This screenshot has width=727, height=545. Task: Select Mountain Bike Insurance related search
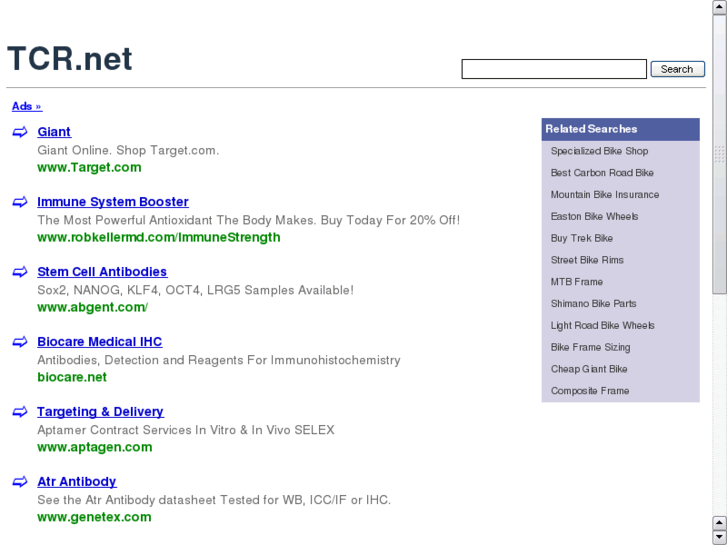605,194
